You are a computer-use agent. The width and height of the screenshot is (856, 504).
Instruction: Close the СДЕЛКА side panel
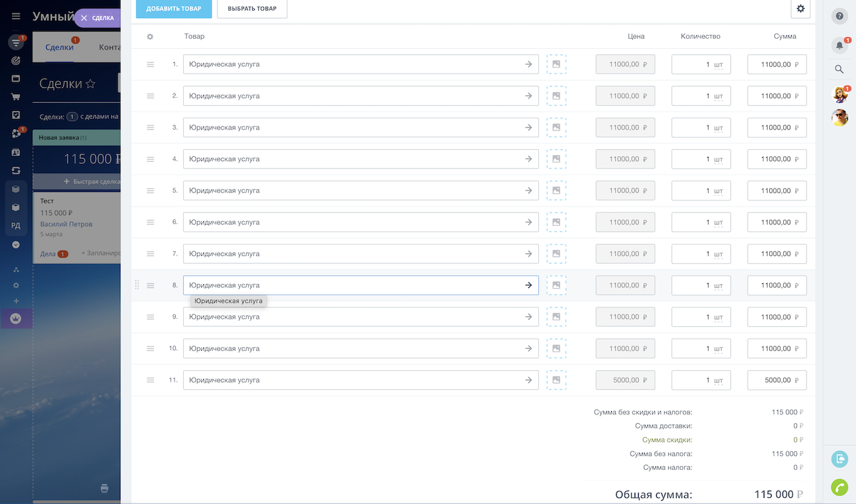click(84, 18)
